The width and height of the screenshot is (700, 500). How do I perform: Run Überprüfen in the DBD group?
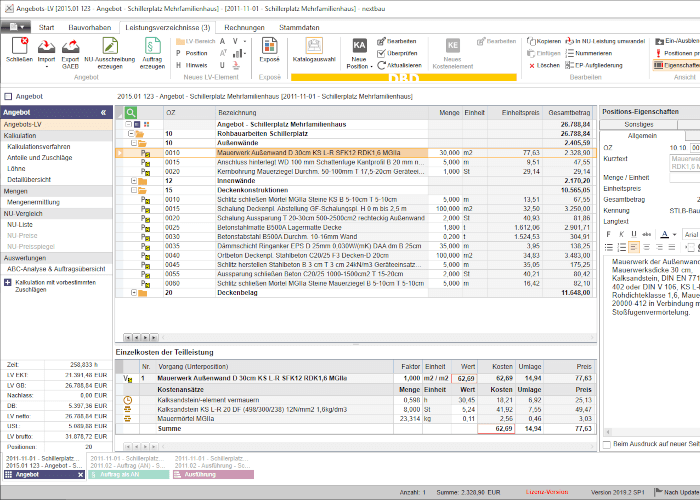[x=397, y=53]
